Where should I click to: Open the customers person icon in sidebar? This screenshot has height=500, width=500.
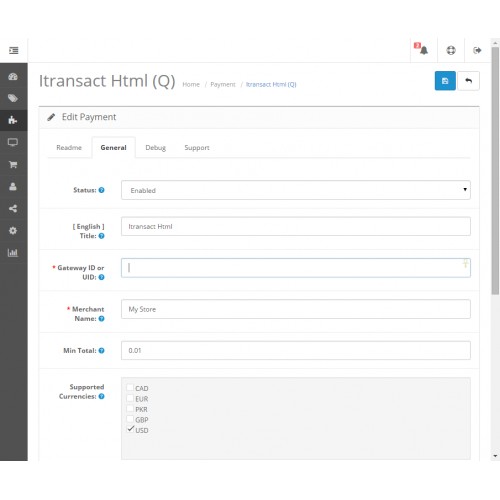(x=13, y=186)
